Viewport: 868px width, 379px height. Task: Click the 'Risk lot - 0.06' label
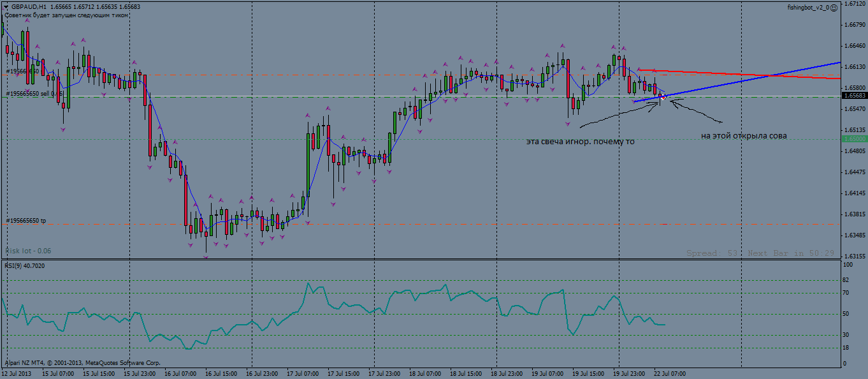(27, 251)
